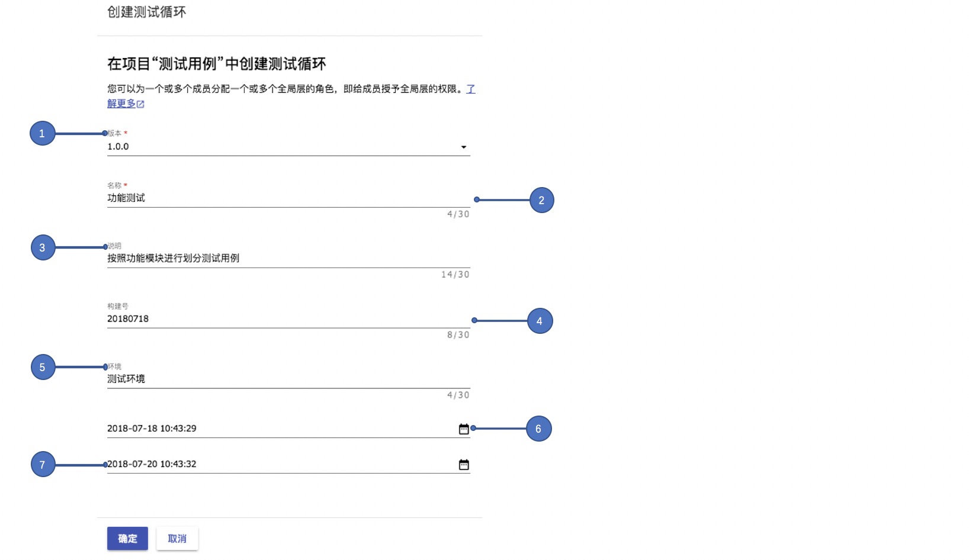Click numbered marker 6 beside the start date
The image size is (969, 560).
pos(538,429)
